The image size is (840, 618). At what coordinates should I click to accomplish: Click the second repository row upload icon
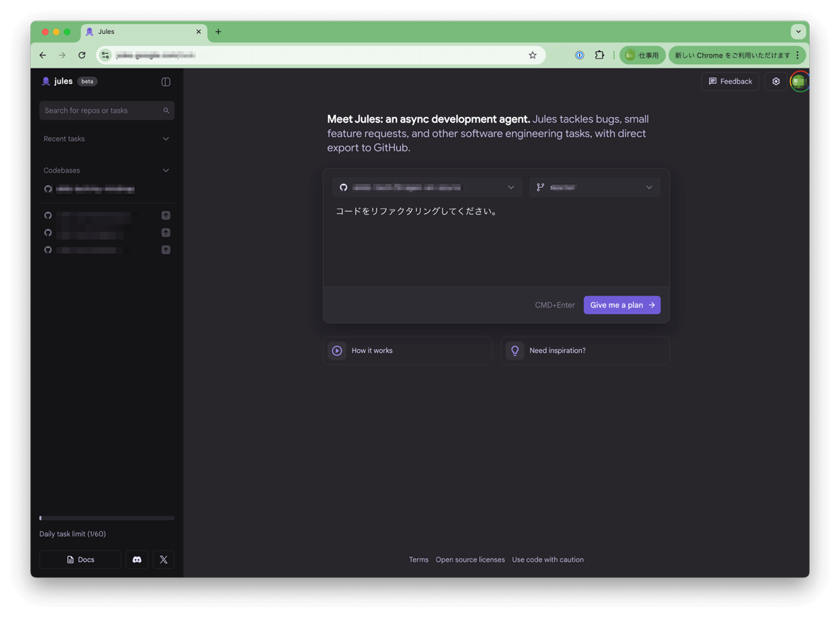click(166, 233)
